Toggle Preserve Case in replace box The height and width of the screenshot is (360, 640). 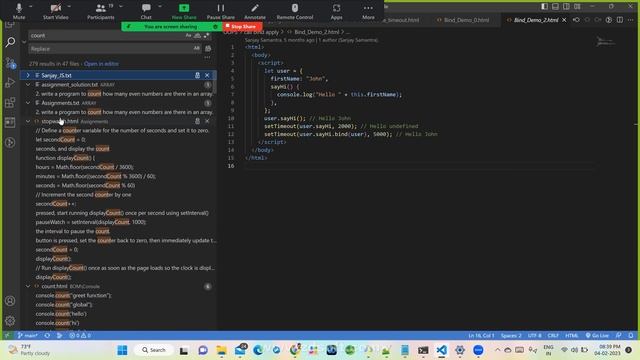[197, 49]
